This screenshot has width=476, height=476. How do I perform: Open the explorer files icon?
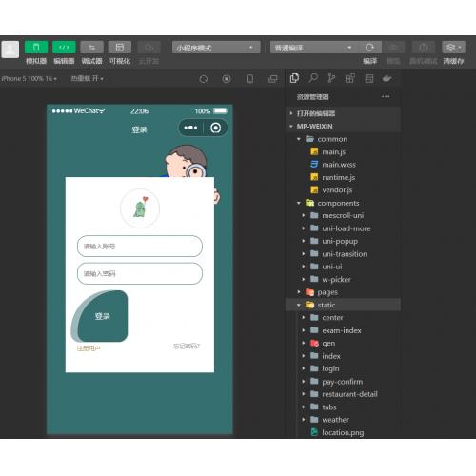pyautogui.click(x=294, y=78)
